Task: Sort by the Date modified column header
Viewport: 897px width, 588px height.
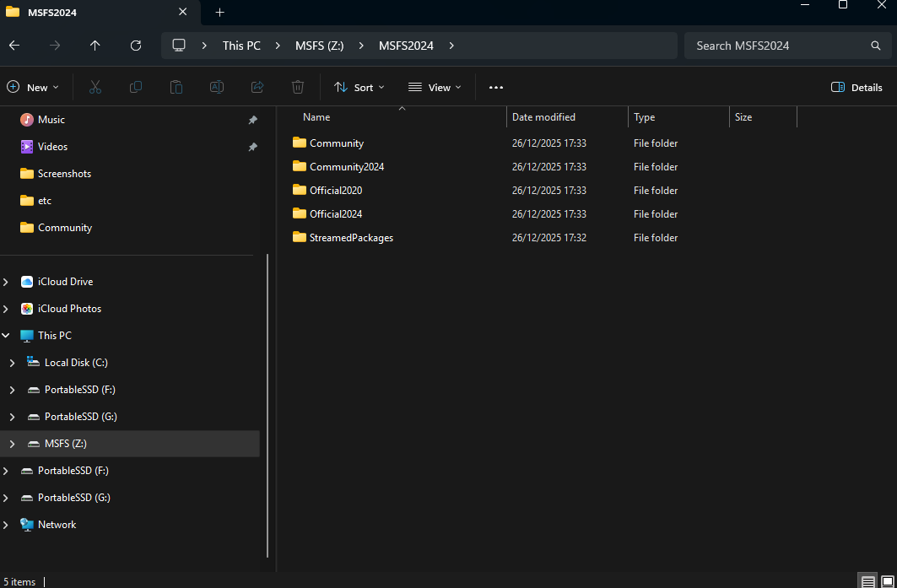Action: point(543,117)
